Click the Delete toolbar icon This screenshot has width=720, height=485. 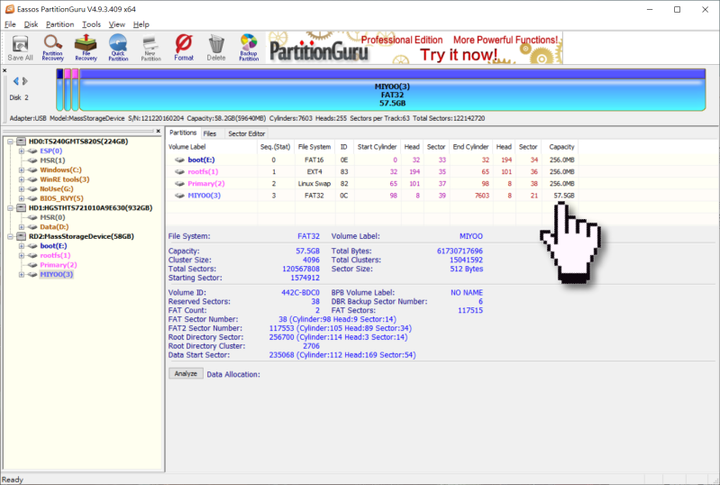(x=216, y=48)
